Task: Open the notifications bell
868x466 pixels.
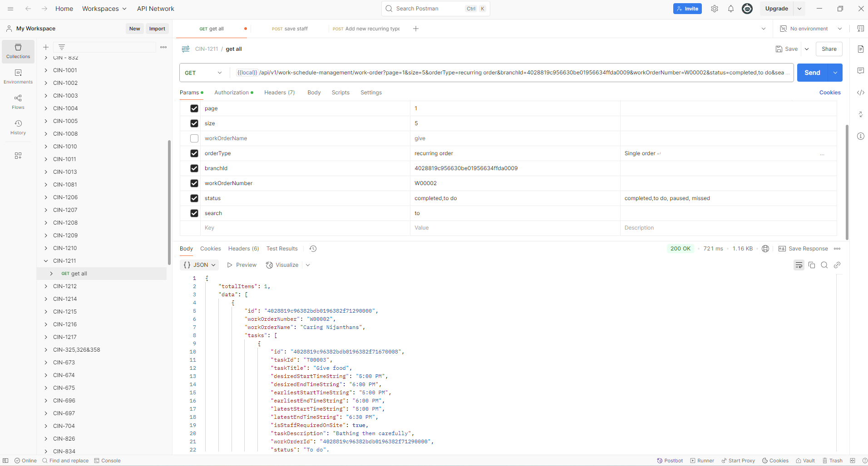Action: coord(731,9)
